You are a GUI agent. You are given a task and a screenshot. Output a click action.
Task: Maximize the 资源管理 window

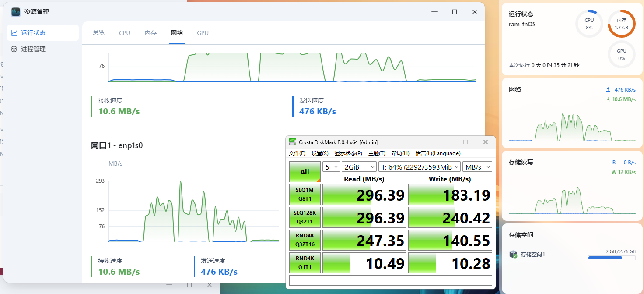(x=455, y=12)
